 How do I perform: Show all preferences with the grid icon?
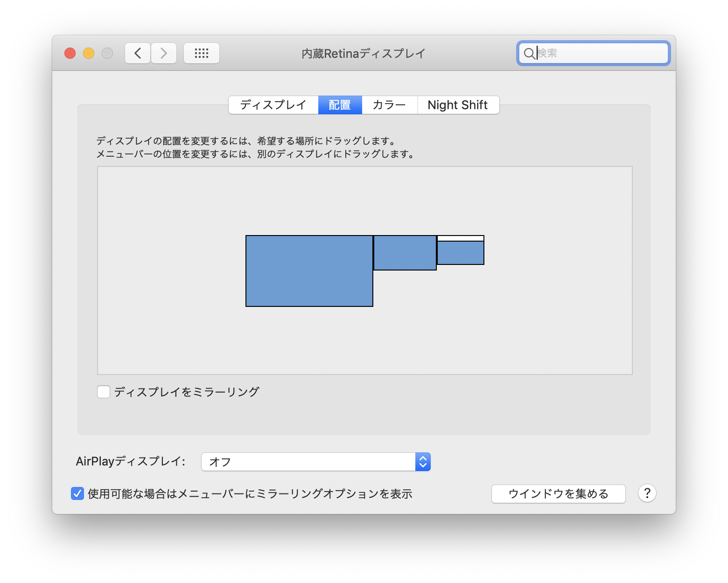click(x=202, y=53)
